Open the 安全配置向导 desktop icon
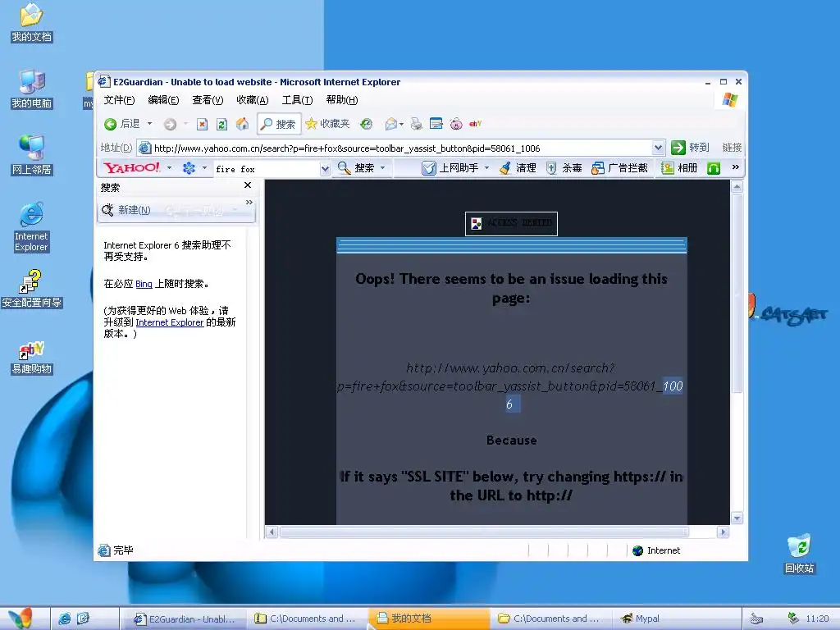This screenshot has height=630, width=840. tap(32, 290)
